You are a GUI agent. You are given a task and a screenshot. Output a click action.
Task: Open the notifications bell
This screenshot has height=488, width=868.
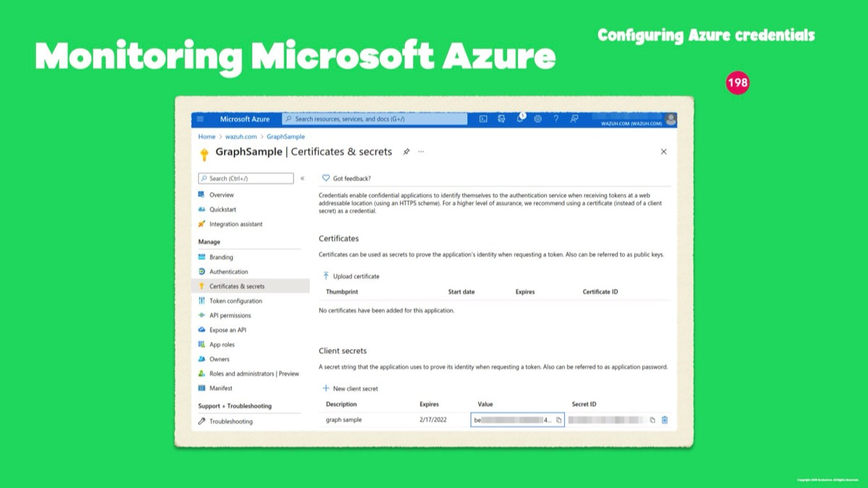(519, 119)
